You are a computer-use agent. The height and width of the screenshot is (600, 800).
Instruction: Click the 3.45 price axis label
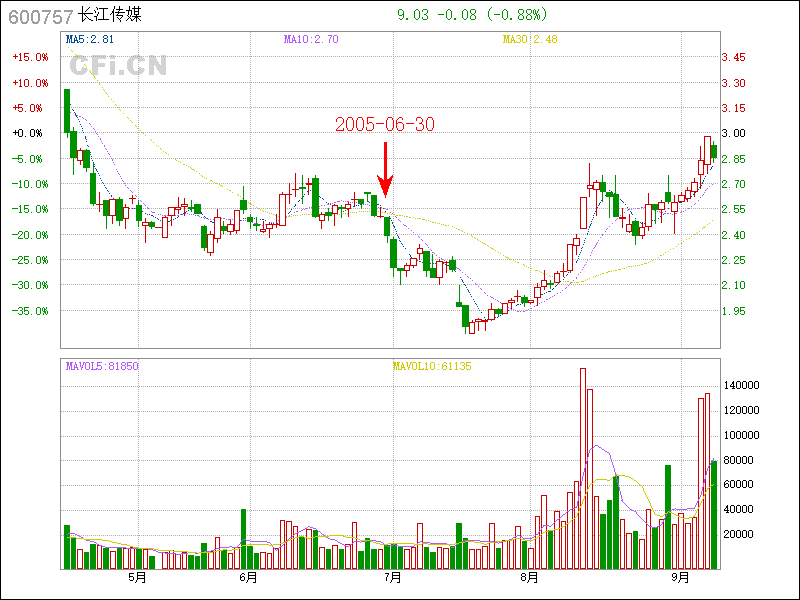734,57
